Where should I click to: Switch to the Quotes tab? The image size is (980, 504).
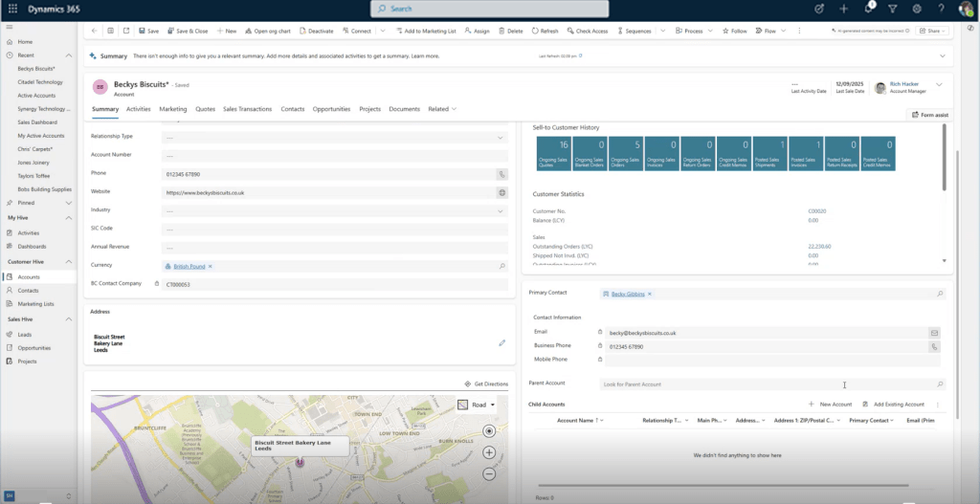[x=205, y=109]
